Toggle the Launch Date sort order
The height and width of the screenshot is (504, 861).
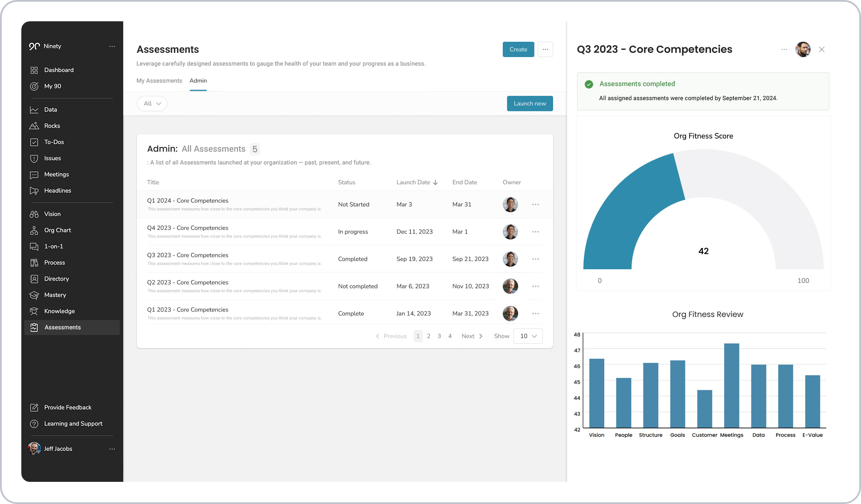point(435,182)
